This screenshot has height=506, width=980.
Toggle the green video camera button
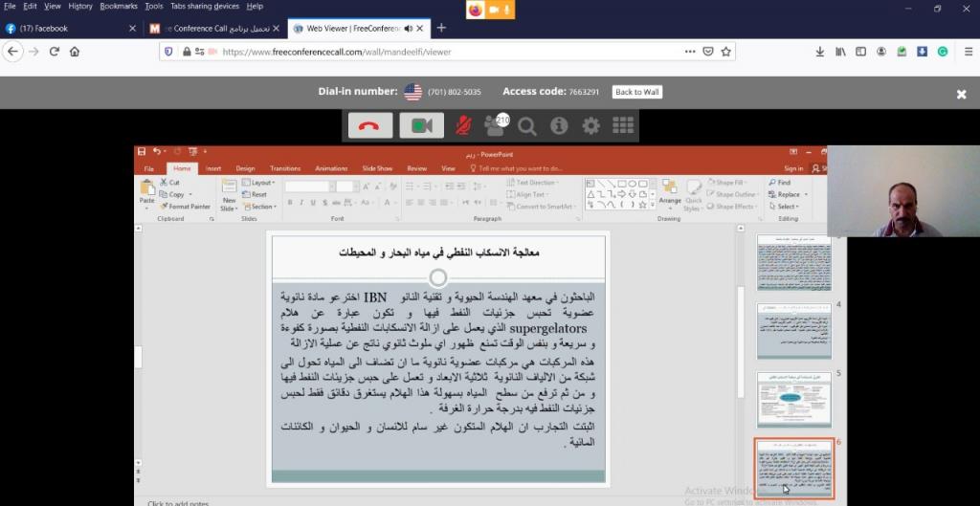[x=421, y=125]
